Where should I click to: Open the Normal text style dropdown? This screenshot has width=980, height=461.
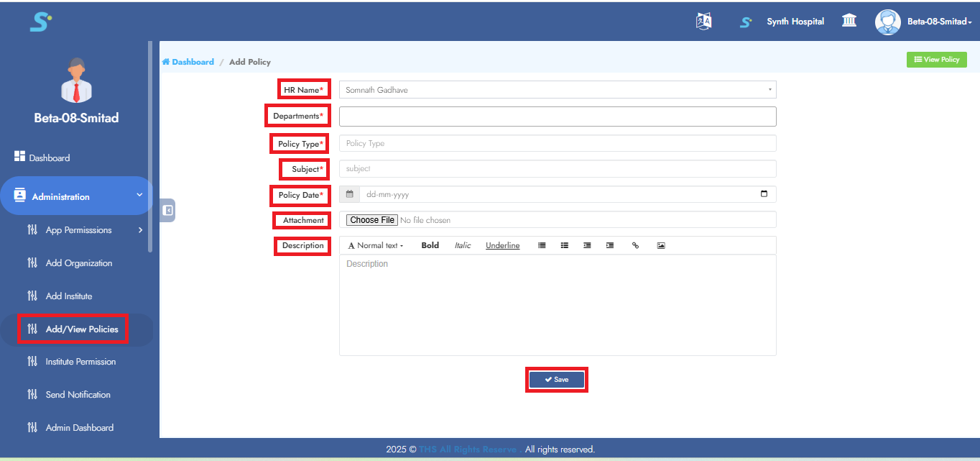coord(376,246)
